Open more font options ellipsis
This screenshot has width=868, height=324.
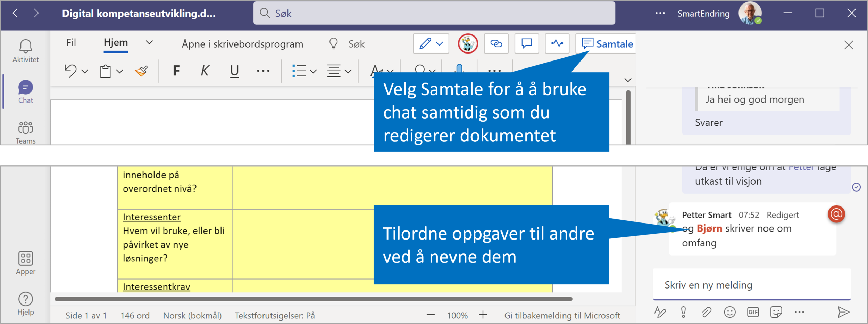[x=263, y=71]
